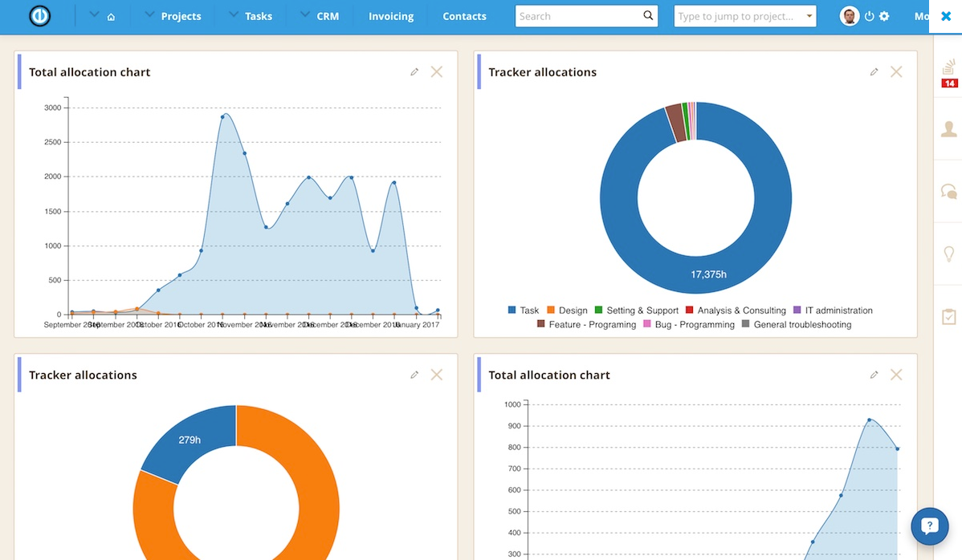This screenshot has height=560, width=962.
Task: Click the lightbulb sidebar icon
Action: 949,254
